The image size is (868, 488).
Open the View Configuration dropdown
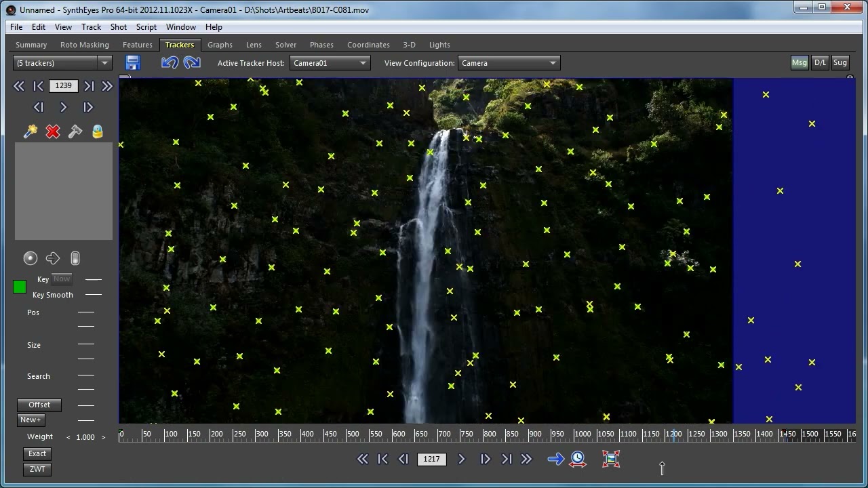tap(509, 63)
